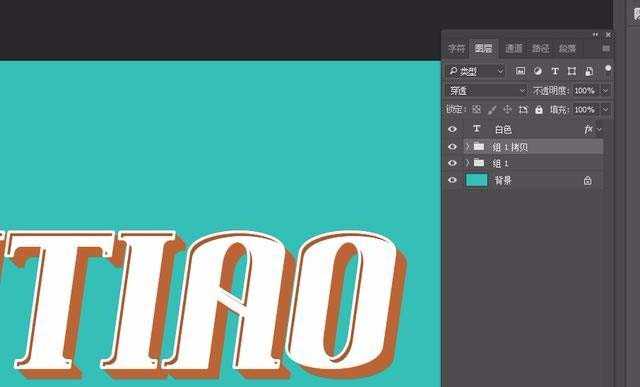The height and width of the screenshot is (387, 640).
Task: Click the lock all padlock icon
Action: coord(539,109)
